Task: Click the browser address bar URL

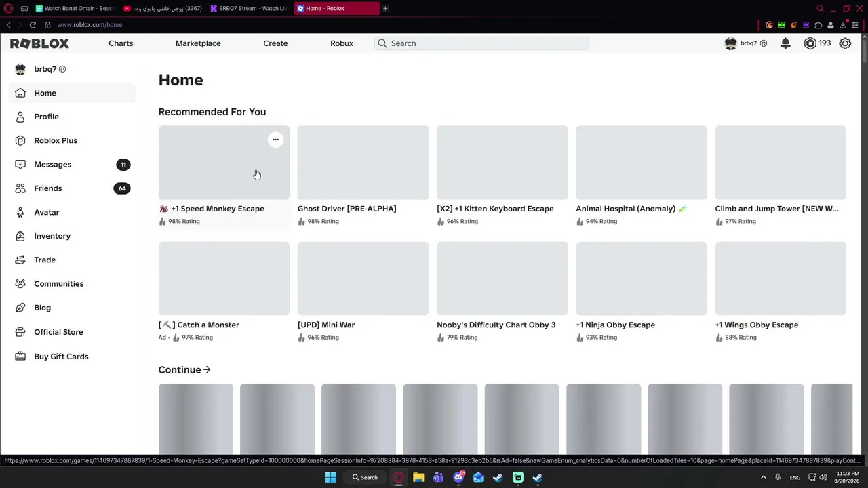Action: pos(90,25)
